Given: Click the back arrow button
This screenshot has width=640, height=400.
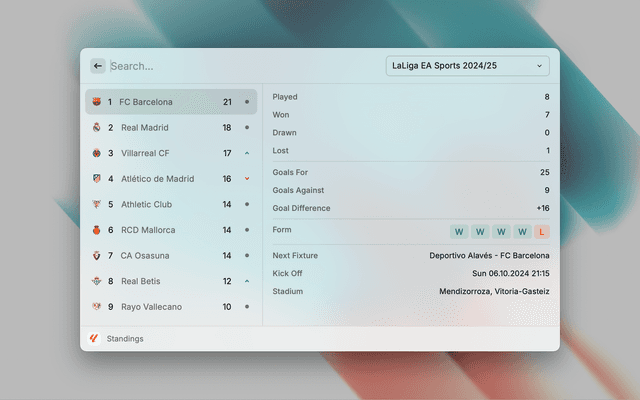Looking at the screenshot, I should (x=98, y=66).
